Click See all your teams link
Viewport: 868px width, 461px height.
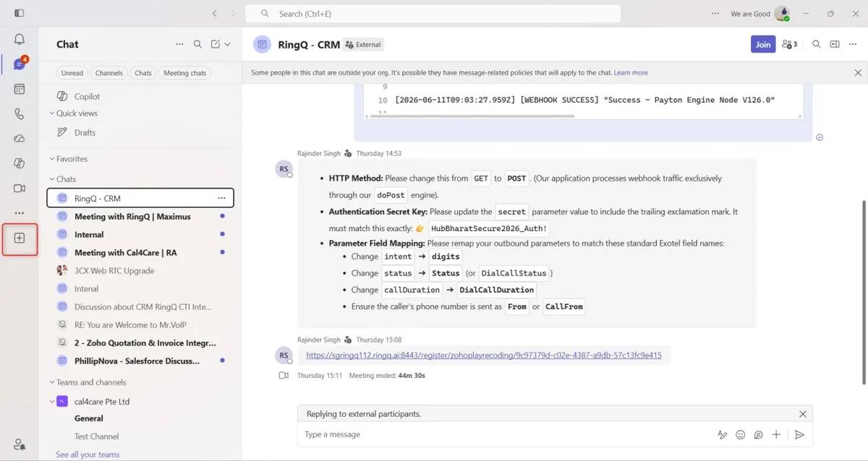click(x=88, y=454)
